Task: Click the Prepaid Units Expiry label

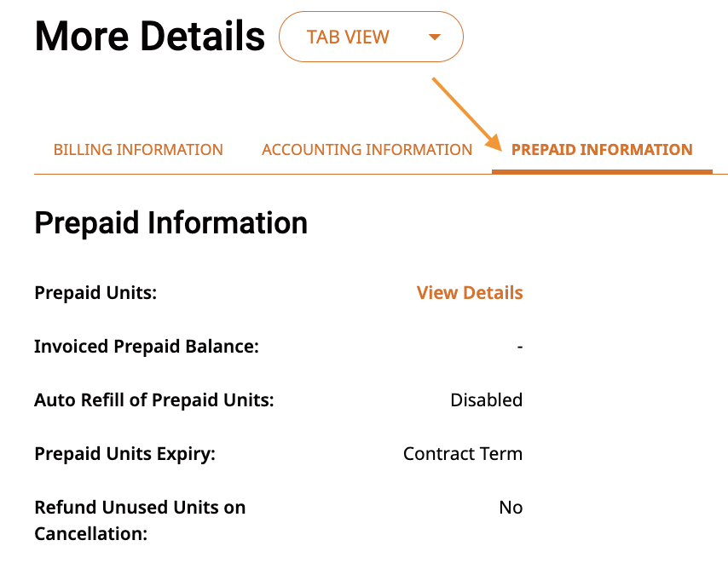Action: (x=125, y=454)
